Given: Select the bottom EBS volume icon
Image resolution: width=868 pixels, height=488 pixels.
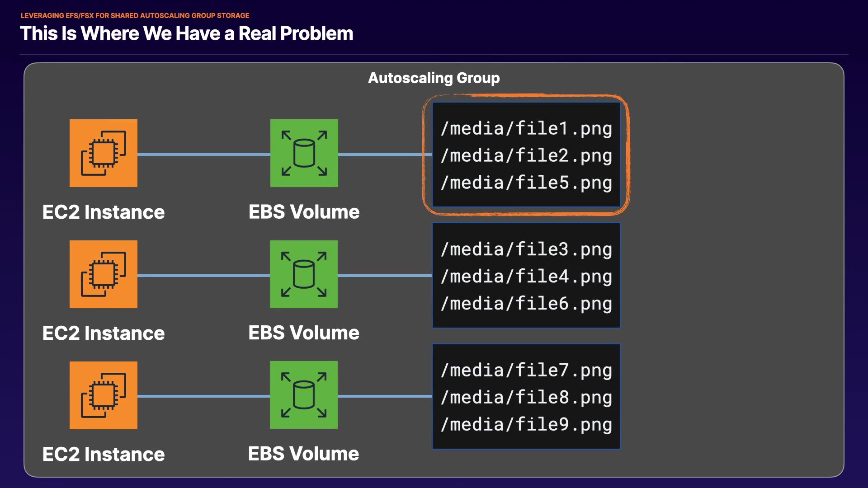Looking at the screenshot, I should click(304, 395).
